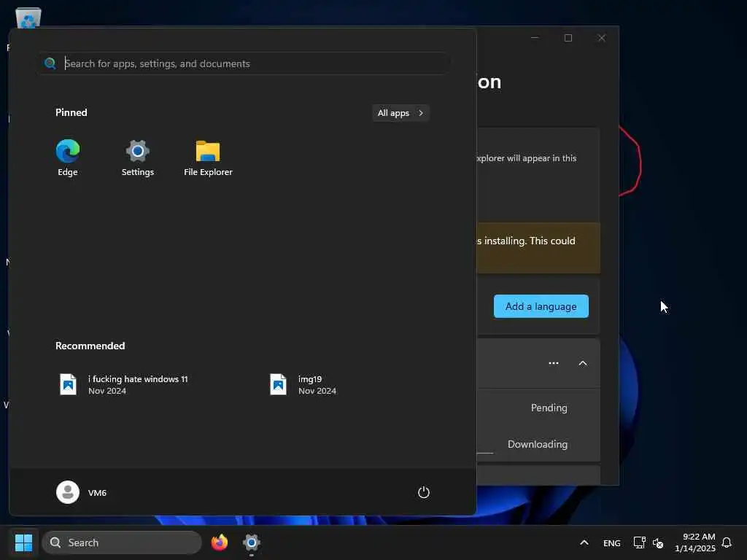
Task: Open the All apps list
Action: tap(400, 113)
